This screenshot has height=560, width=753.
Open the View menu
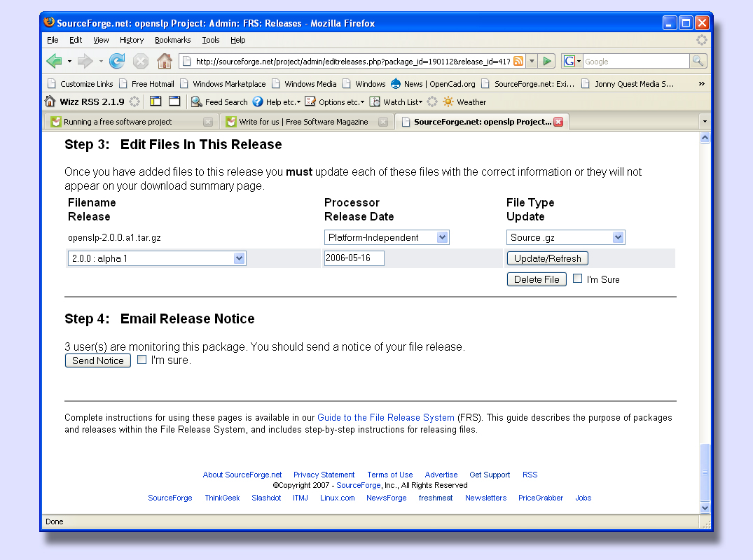[101, 40]
